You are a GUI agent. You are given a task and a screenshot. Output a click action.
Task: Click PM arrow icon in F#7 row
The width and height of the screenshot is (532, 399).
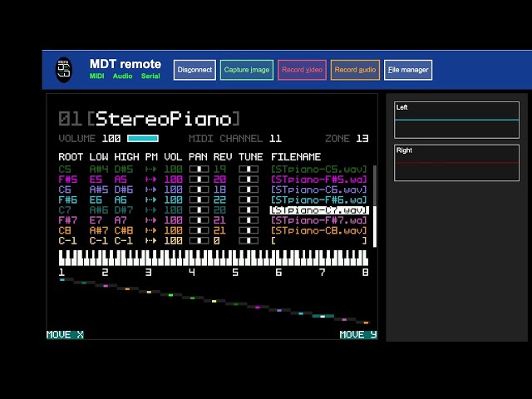tap(151, 219)
